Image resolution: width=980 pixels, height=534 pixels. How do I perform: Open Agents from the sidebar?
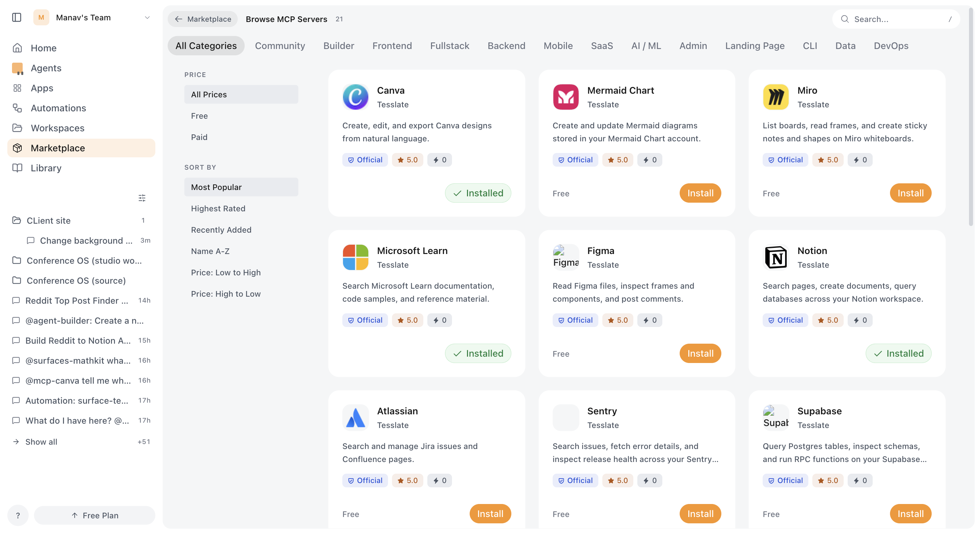click(81, 68)
